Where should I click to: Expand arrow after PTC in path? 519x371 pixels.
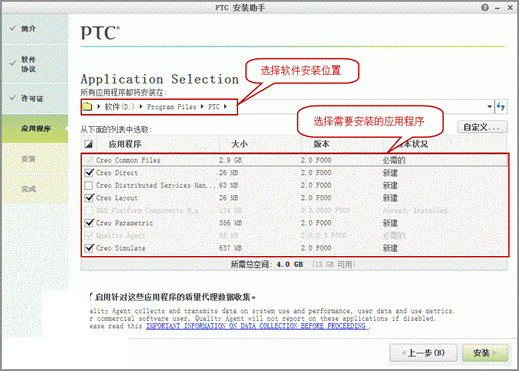click(x=225, y=107)
